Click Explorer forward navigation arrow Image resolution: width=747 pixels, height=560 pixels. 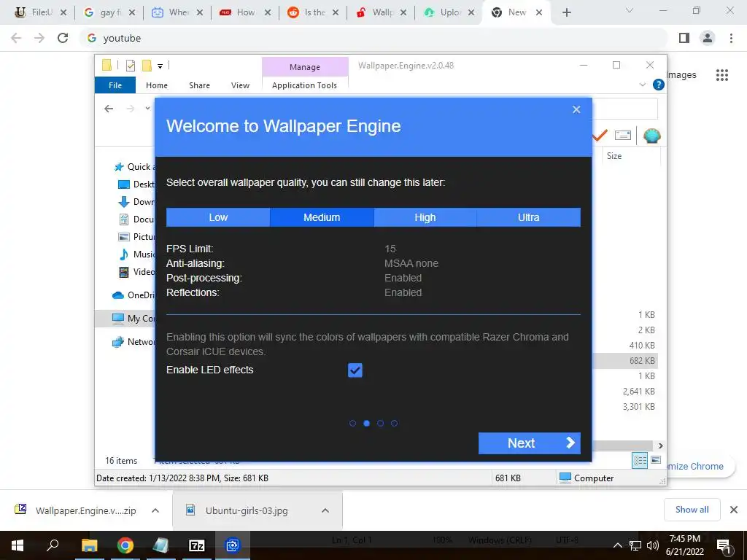pos(130,109)
